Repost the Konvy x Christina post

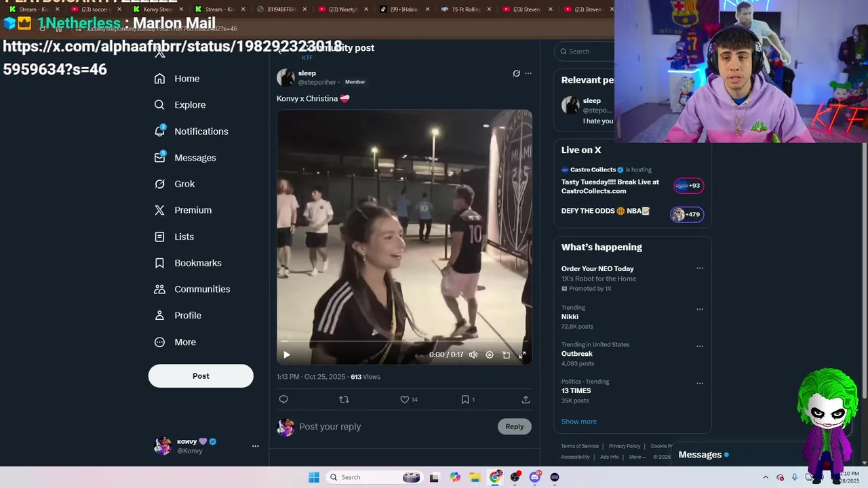point(344,399)
